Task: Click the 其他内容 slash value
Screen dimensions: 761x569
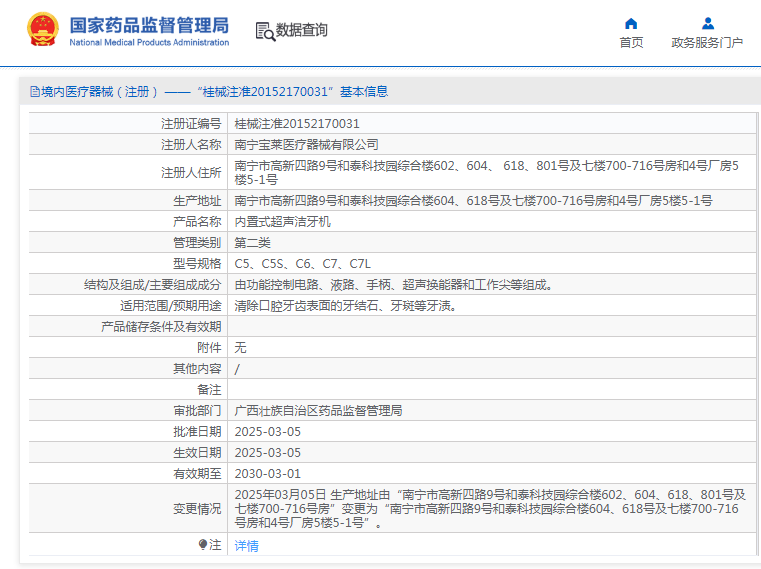Action: coord(237,369)
